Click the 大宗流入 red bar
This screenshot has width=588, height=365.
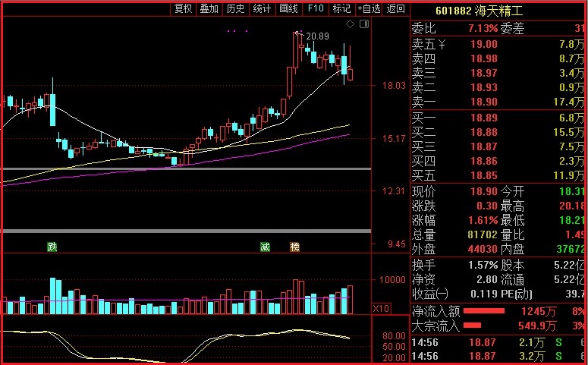tap(472, 326)
